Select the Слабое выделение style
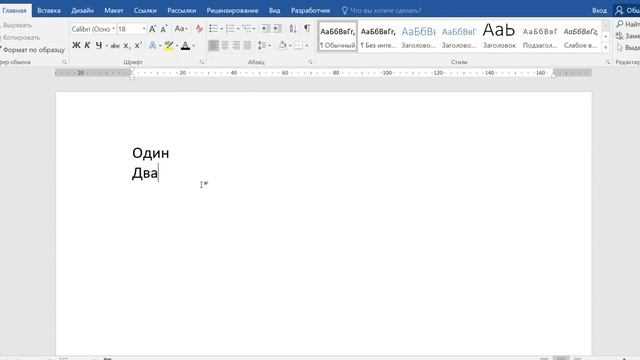640x360 pixels. point(580,37)
